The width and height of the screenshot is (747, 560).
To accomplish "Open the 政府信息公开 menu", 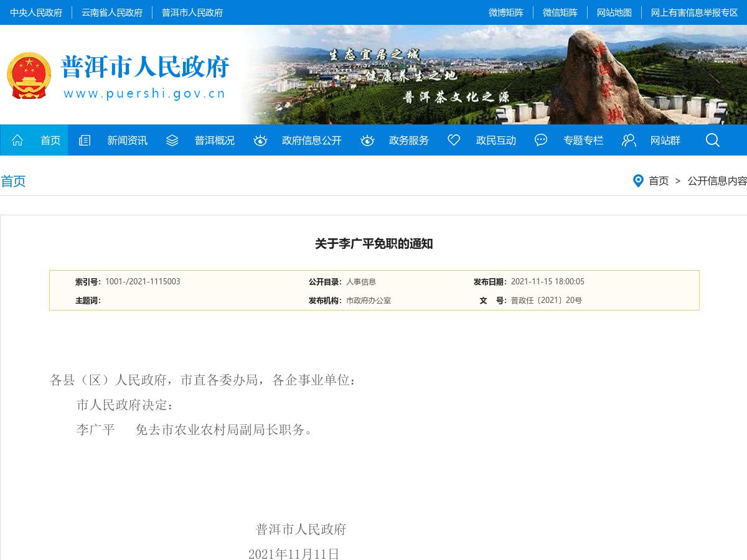I will 312,140.
